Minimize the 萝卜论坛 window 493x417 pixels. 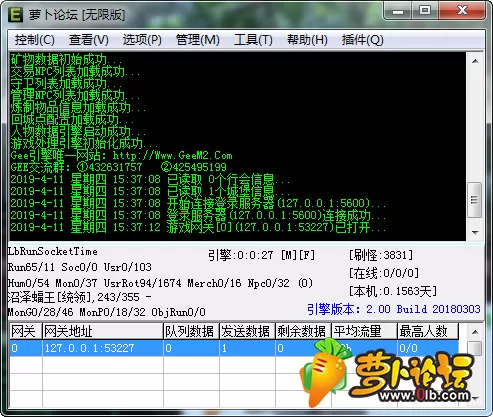pos(398,11)
